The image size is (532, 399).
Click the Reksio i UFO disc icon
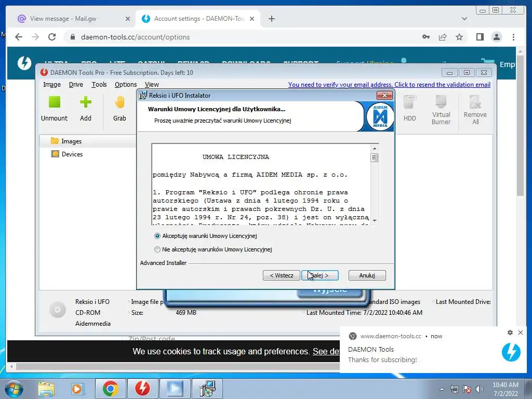click(57, 310)
